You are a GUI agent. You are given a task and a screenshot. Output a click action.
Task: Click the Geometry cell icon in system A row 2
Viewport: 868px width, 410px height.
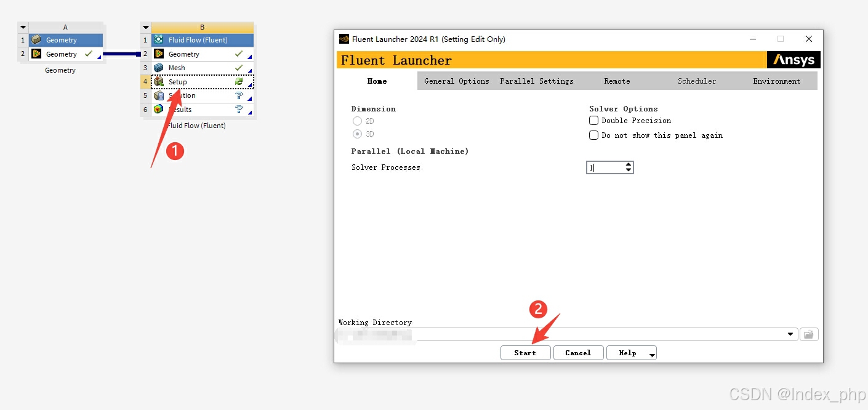[36, 54]
